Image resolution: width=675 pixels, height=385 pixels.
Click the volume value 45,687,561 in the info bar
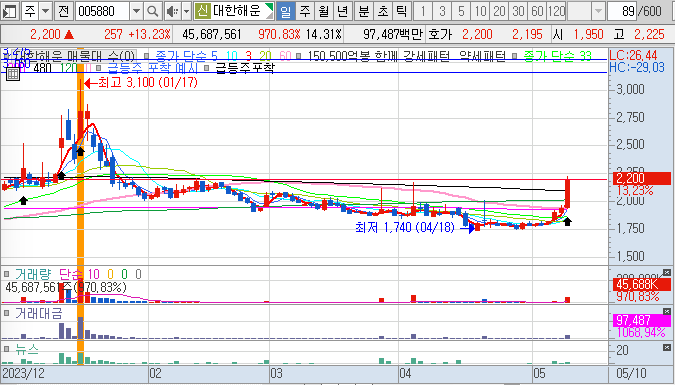click(x=211, y=34)
